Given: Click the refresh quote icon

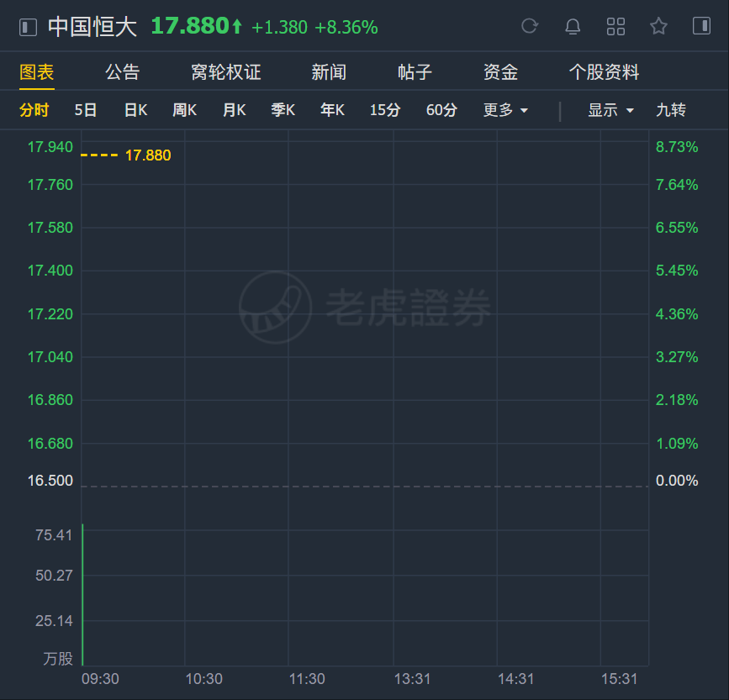Looking at the screenshot, I should pyautogui.click(x=530, y=26).
